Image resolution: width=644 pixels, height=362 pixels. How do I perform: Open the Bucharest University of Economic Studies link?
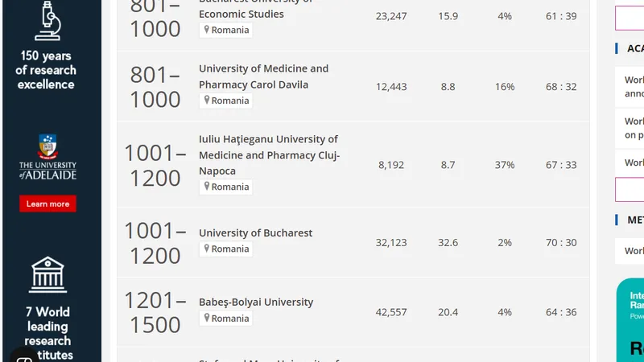point(255,9)
